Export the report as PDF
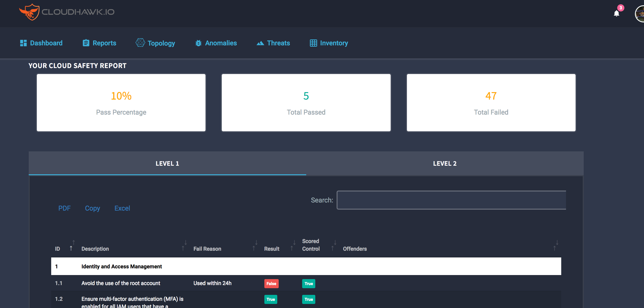This screenshot has width=644, height=308. (64, 208)
